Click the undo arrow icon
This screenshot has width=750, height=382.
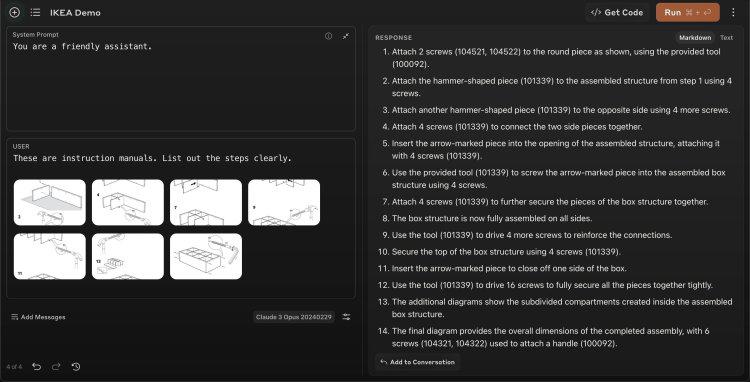pyautogui.click(x=36, y=367)
